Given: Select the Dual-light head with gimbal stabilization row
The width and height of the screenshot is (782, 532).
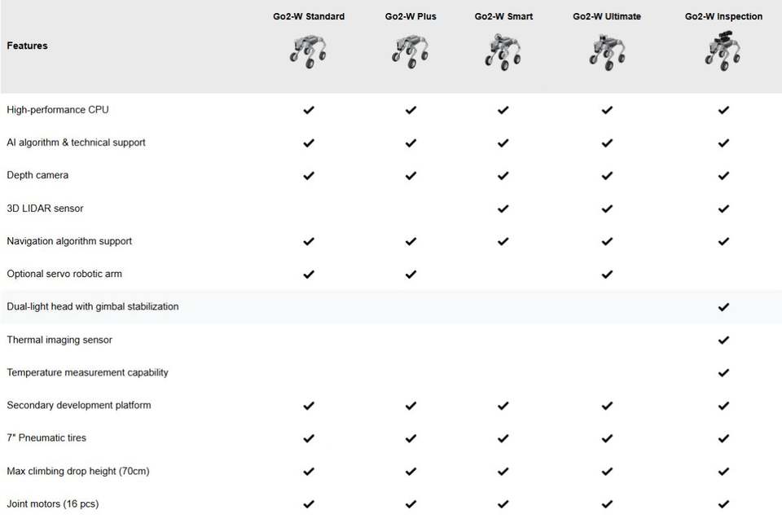Looking at the screenshot, I should point(391,306).
